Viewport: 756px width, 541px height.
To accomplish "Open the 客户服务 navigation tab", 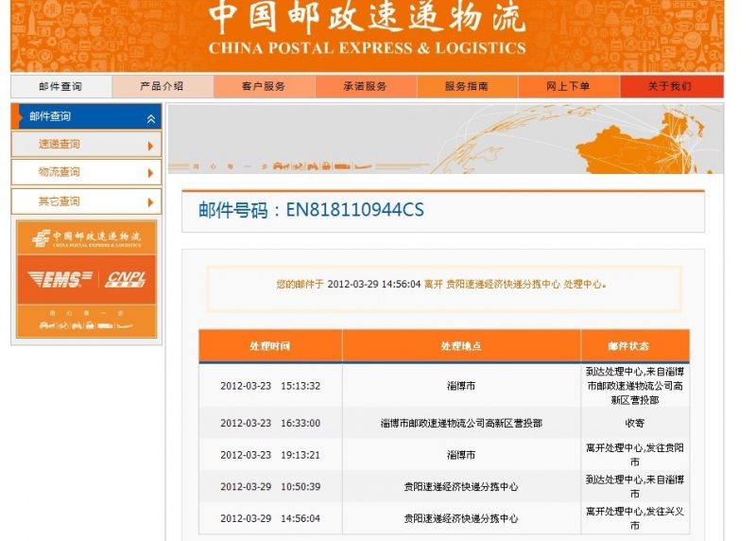I will point(265,86).
